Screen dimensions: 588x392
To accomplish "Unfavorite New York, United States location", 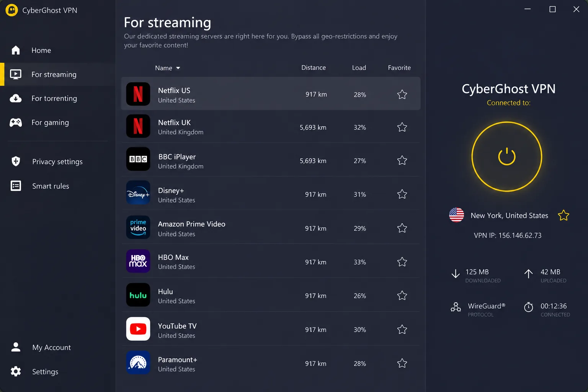I will point(563,216).
